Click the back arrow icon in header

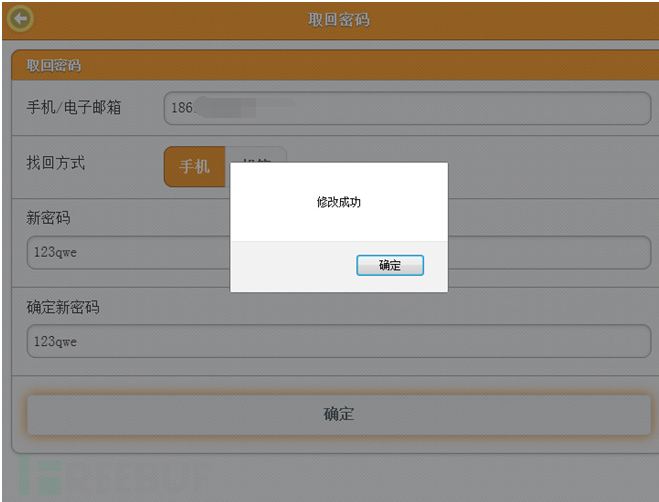pyautogui.click(x=19, y=18)
